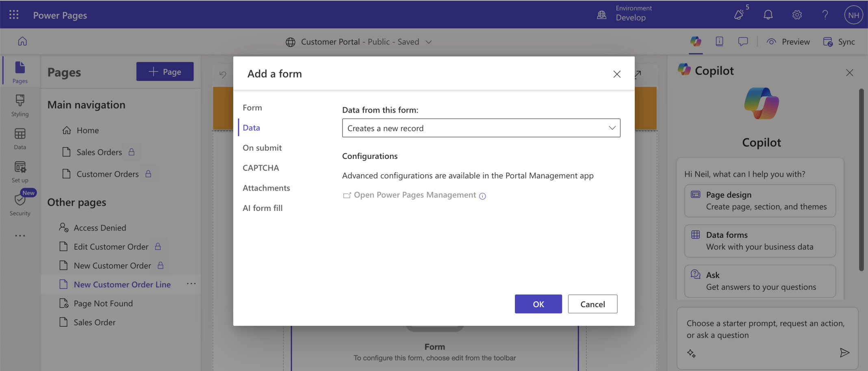The image size is (868, 371).
Task: Expand the Customer Portal site dropdown chevron
Action: tap(428, 42)
